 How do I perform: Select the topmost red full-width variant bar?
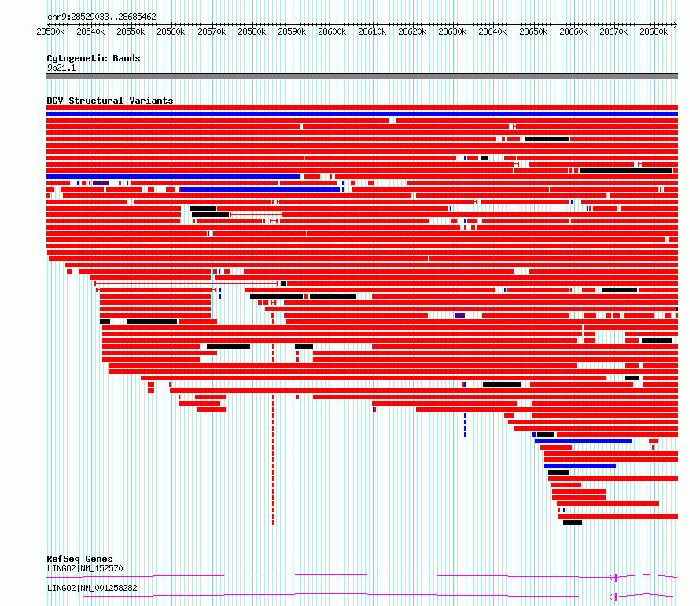(x=362, y=108)
